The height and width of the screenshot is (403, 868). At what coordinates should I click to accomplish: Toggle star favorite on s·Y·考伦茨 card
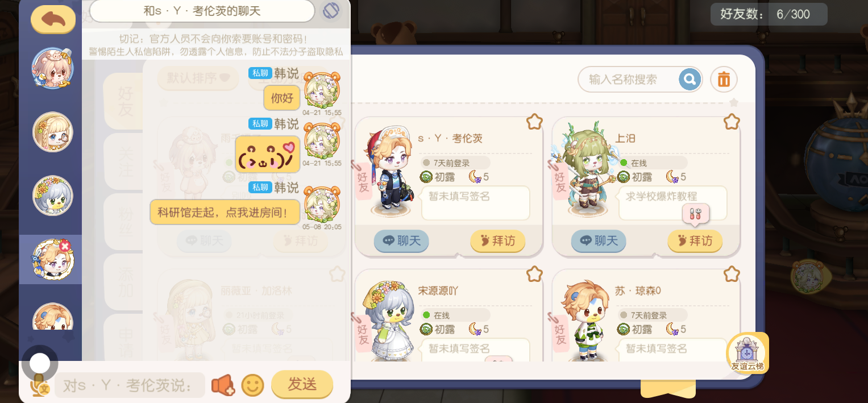[x=534, y=122]
